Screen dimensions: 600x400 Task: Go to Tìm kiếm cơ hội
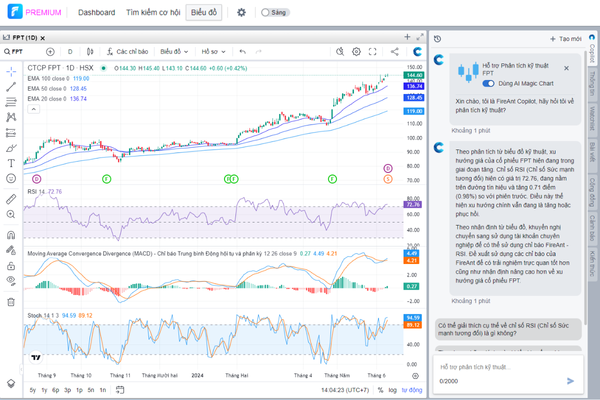click(153, 13)
